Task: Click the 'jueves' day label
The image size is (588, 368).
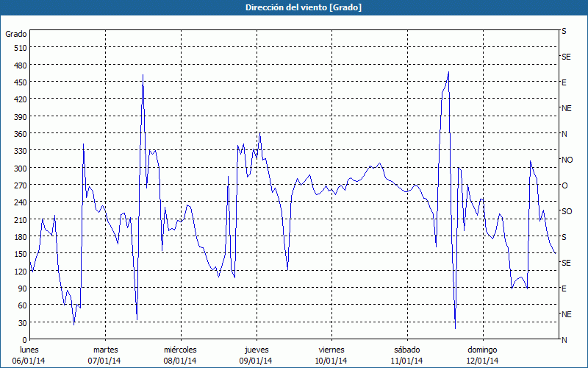Action: (x=257, y=350)
